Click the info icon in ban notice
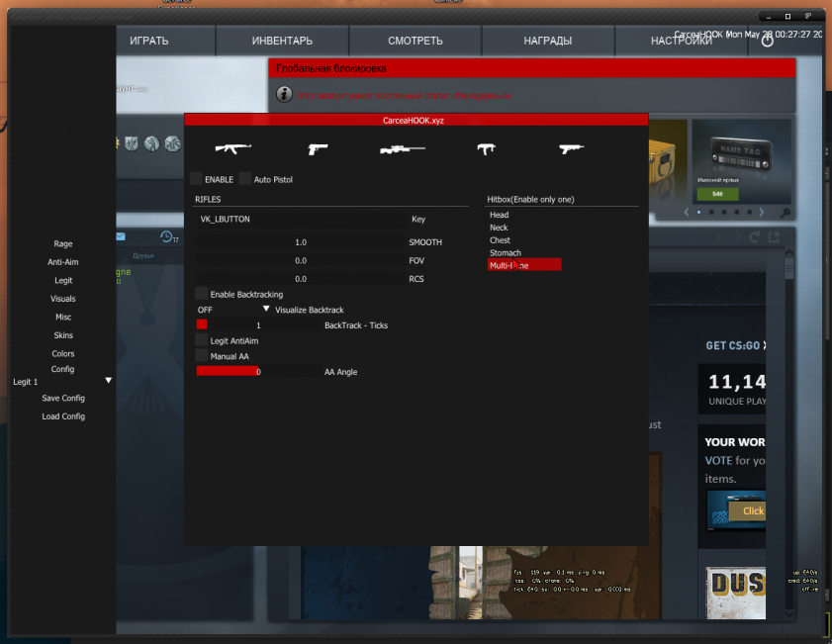This screenshot has width=832, height=644. (x=284, y=94)
